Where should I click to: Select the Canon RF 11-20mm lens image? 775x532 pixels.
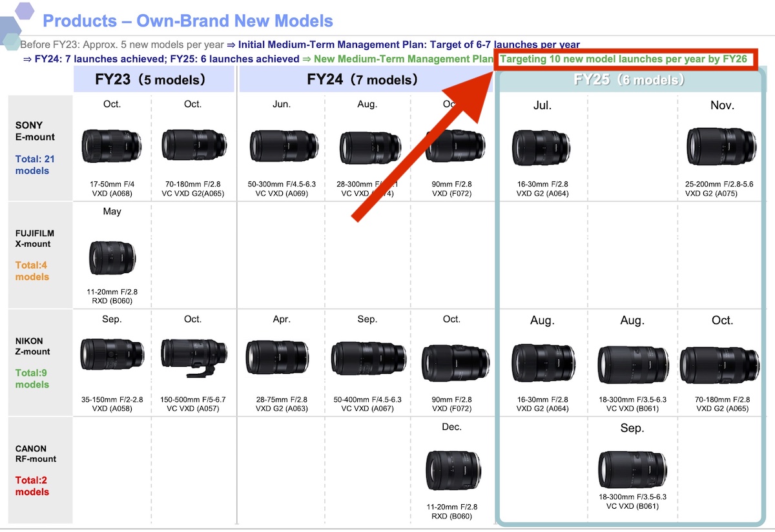coord(451,470)
